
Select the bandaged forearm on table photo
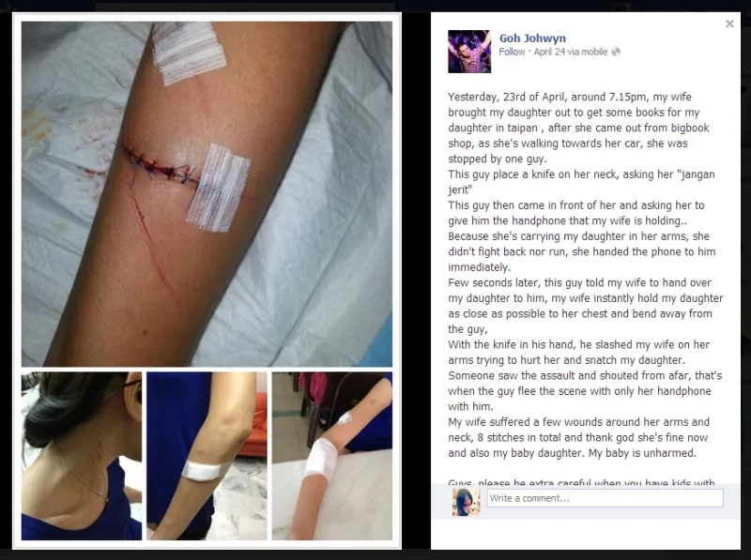click(x=332, y=456)
